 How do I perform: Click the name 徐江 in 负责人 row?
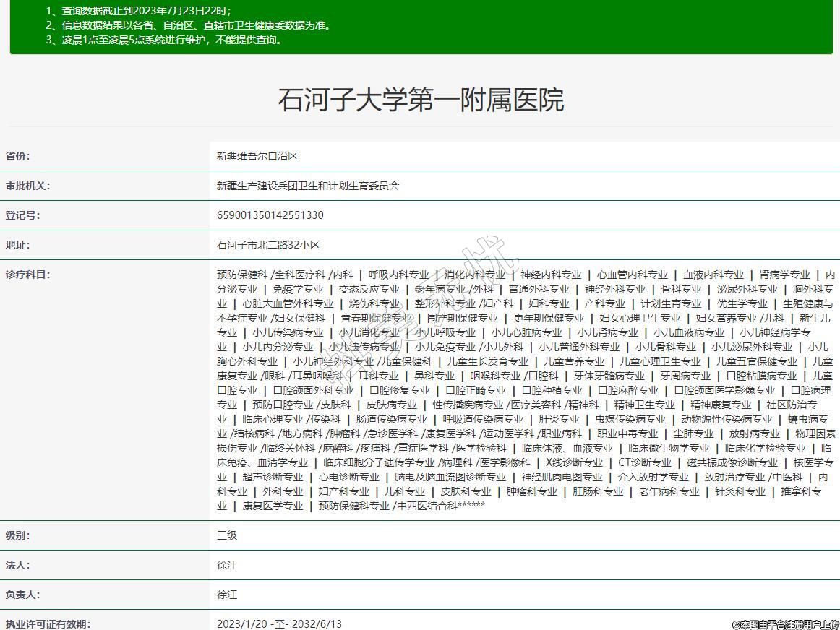(x=227, y=595)
